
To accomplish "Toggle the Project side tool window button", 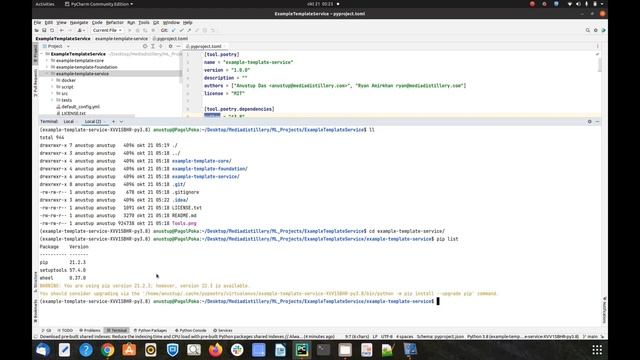I will click(x=36, y=54).
